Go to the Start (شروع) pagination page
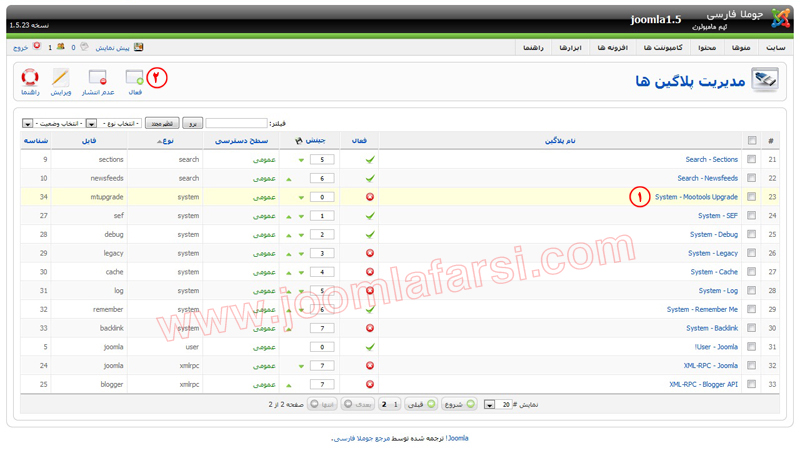Viewport: 800px width, 453px height. coord(459,405)
